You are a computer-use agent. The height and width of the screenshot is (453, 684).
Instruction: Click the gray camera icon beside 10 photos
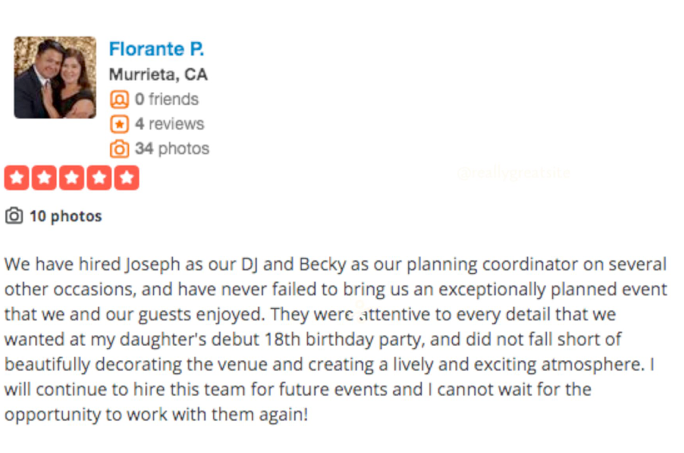pos(14,216)
